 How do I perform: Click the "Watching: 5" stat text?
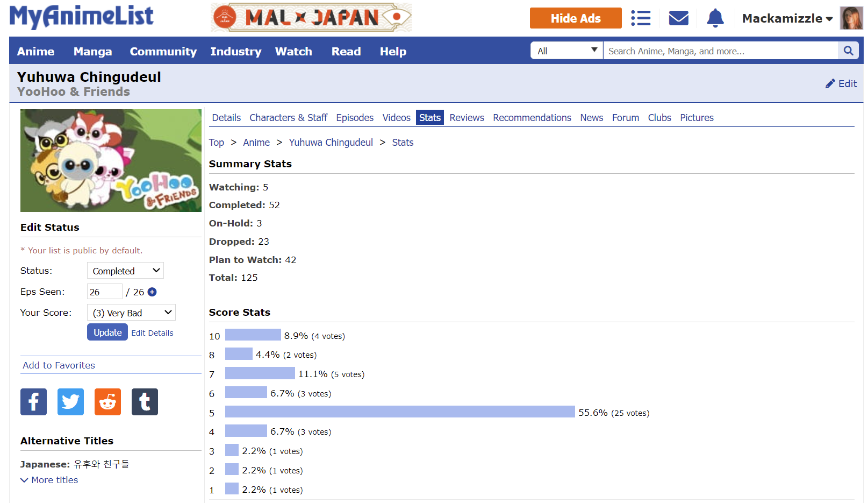(239, 187)
